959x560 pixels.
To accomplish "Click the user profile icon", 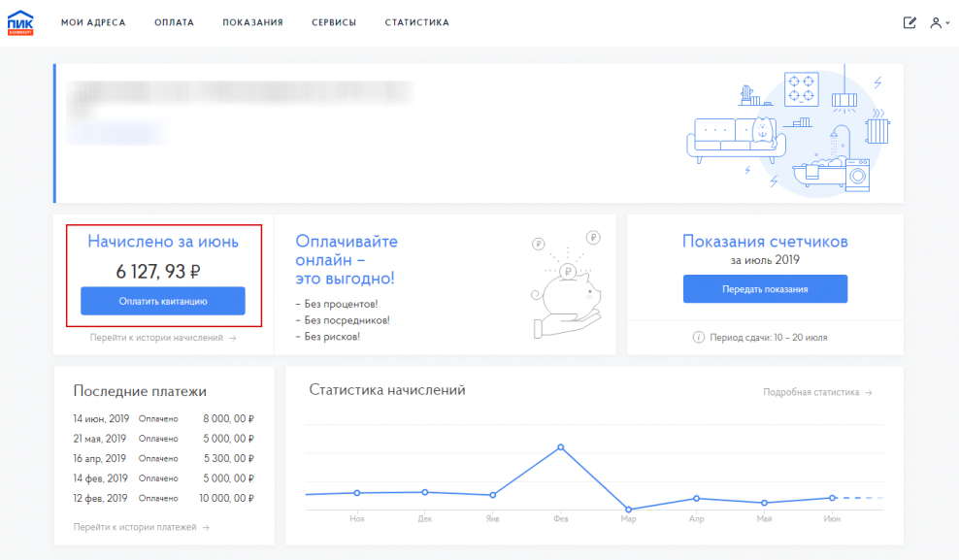I will (x=934, y=20).
